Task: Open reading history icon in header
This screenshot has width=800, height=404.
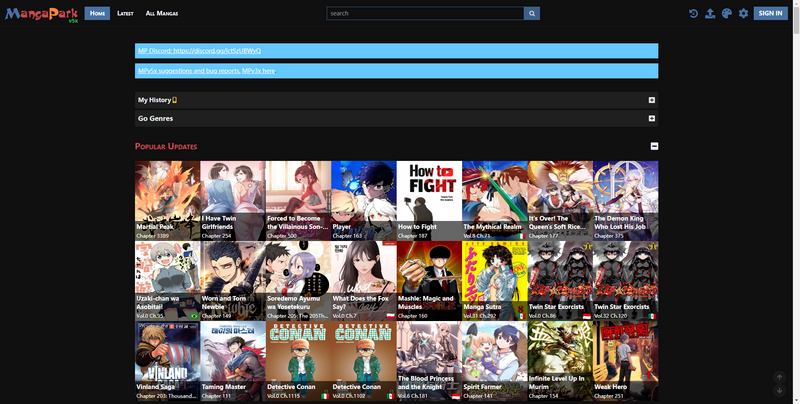Action: pyautogui.click(x=693, y=14)
